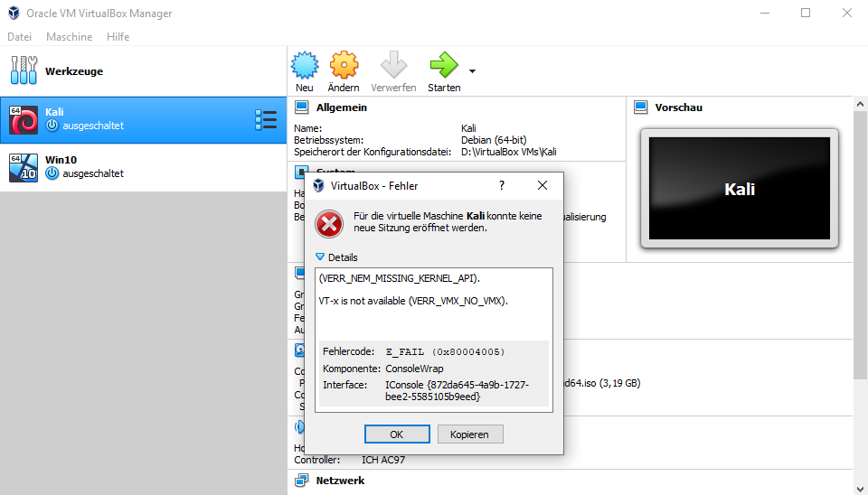Image resolution: width=868 pixels, height=495 pixels.
Task: Open the Werkzeuge tools icon
Action: point(24,70)
